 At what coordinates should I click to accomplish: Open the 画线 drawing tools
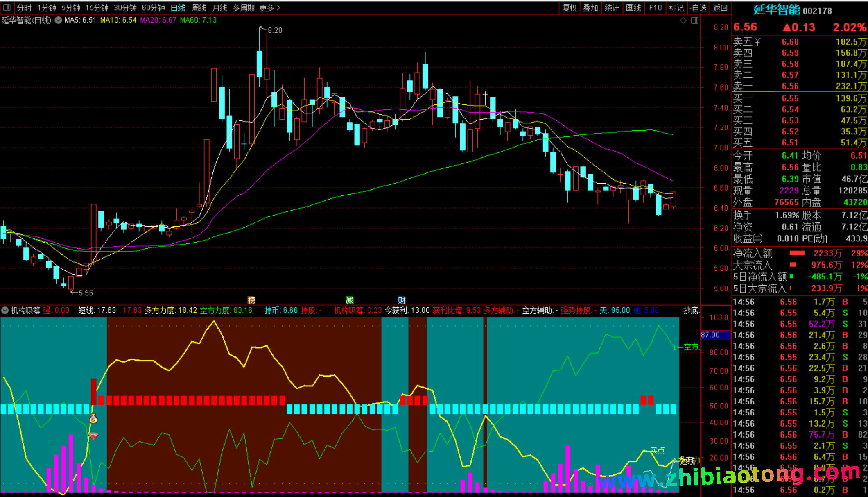(633, 8)
